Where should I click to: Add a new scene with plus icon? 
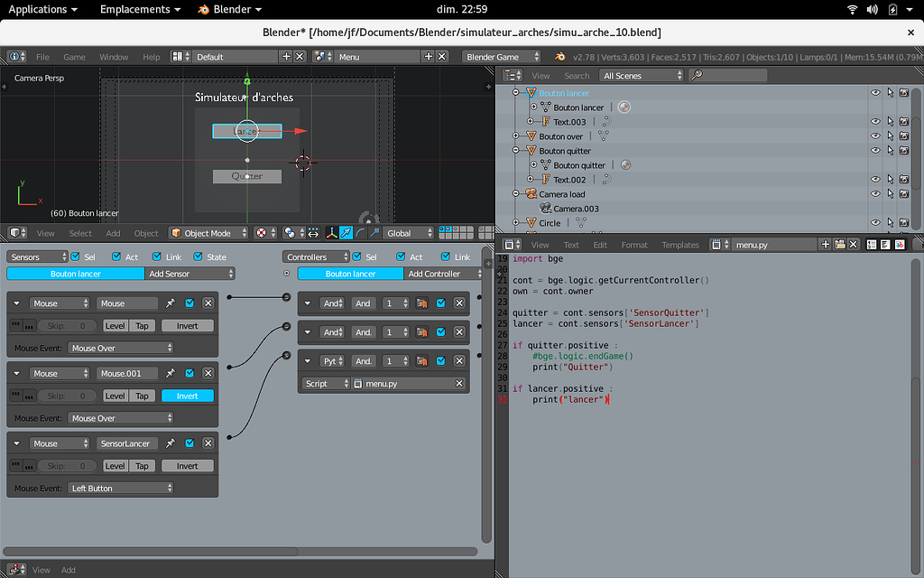(429, 57)
